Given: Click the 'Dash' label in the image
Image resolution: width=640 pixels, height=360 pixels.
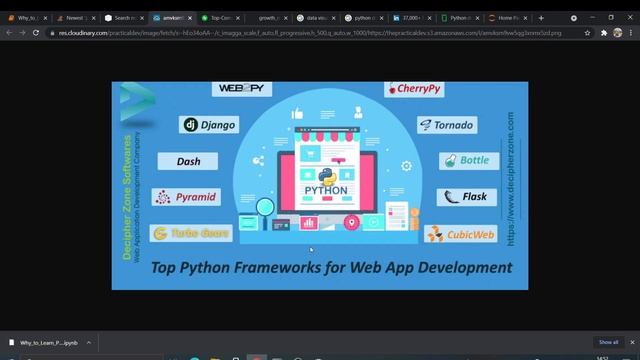Looking at the screenshot, I should pyautogui.click(x=188, y=161).
